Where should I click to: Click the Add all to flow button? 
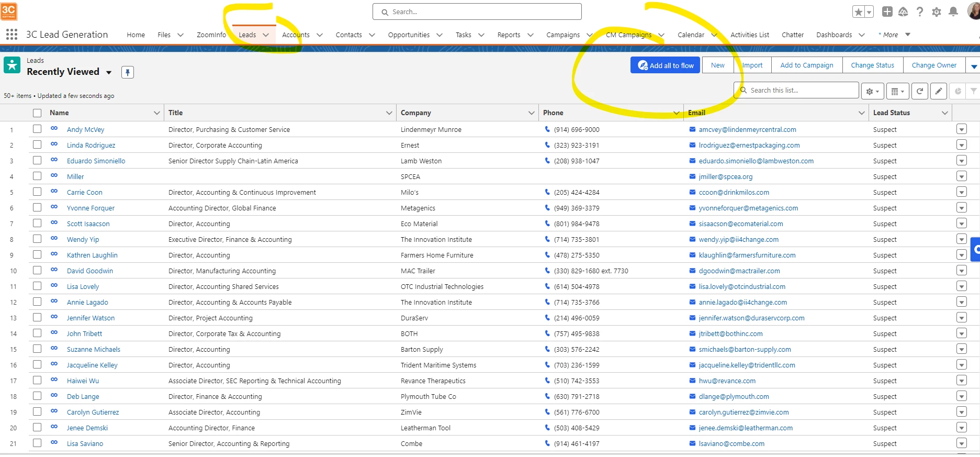coord(665,65)
